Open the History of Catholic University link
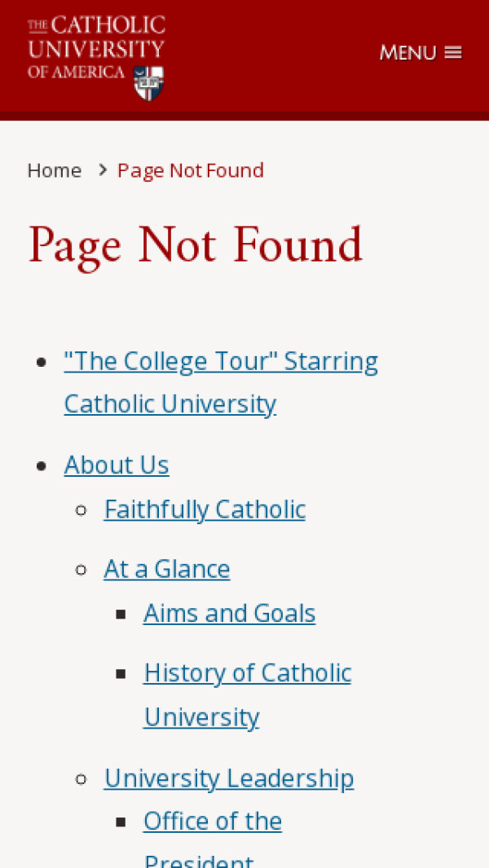Image resolution: width=489 pixels, height=868 pixels. point(247,673)
